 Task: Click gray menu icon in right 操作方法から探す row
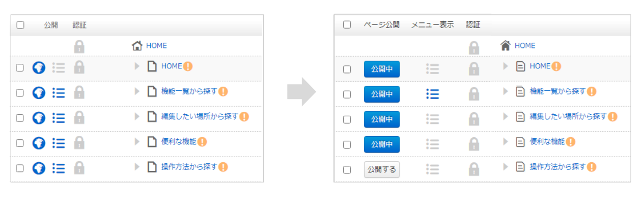[x=432, y=169]
